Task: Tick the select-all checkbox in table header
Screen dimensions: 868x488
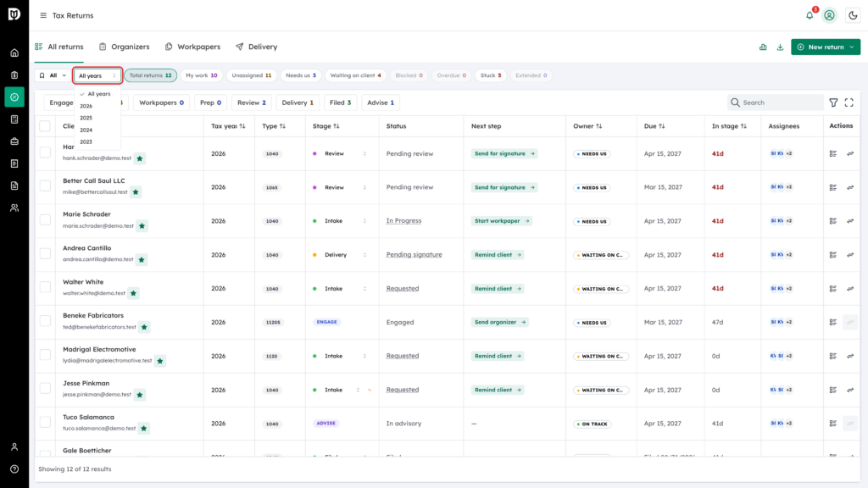Action: click(45, 126)
